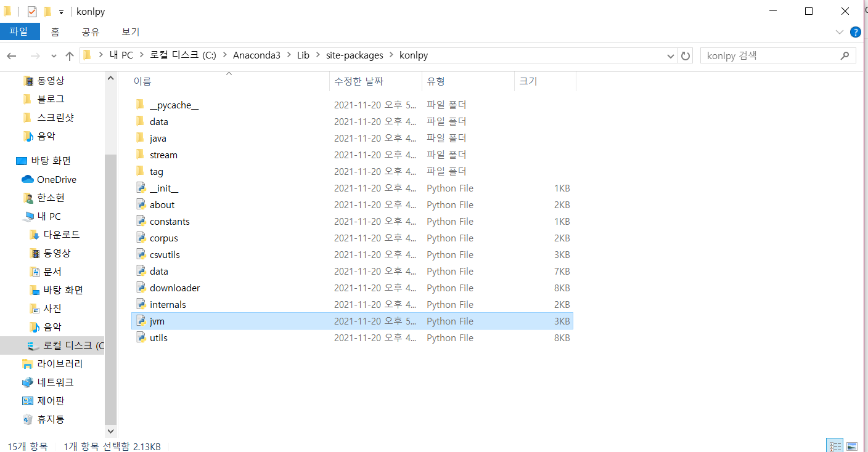Select the downloader Python file icon
Image resolution: width=868 pixels, height=452 pixels.
(x=141, y=288)
